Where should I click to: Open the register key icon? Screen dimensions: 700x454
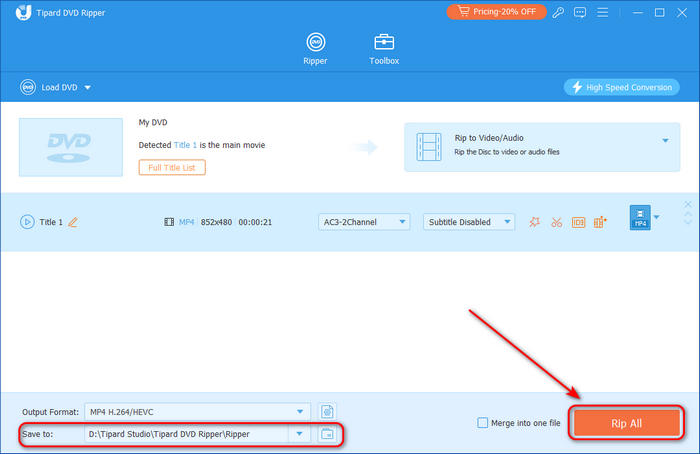click(x=558, y=12)
